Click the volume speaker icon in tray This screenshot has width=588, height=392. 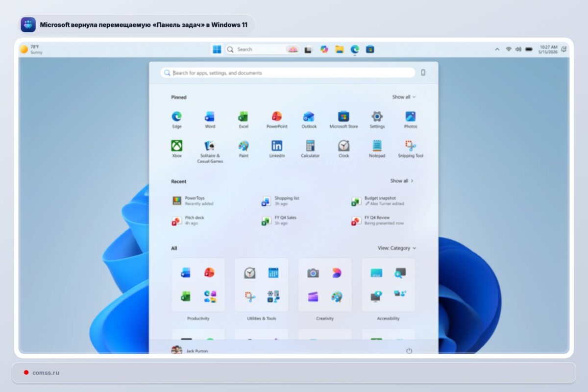click(518, 49)
